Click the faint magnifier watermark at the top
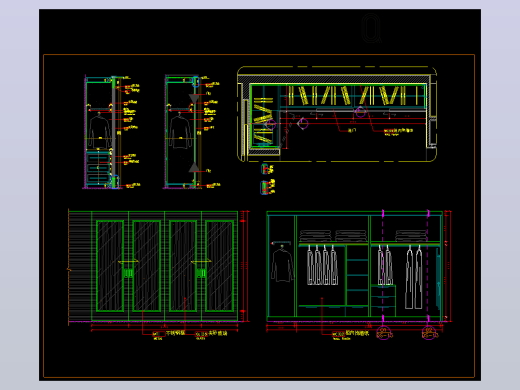 (x=371, y=28)
